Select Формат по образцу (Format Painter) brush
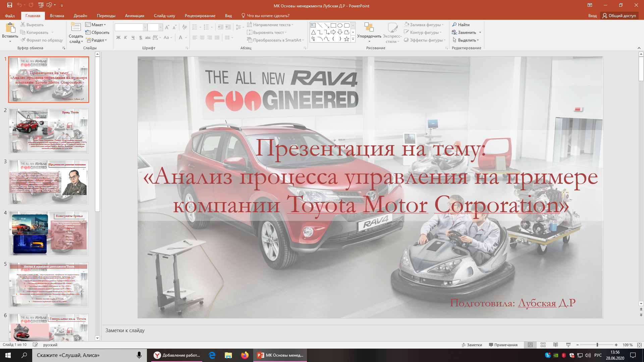 pos(42,40)
